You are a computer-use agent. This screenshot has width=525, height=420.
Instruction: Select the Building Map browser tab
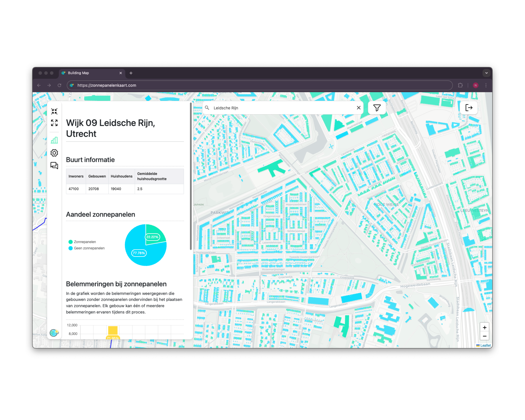coord(92,73)
